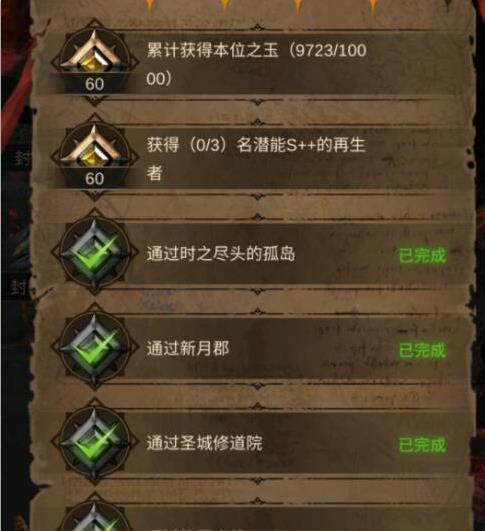Tap the partially visible badge at the bottom
The image size is (485, 531).
[x=94, y=513]
